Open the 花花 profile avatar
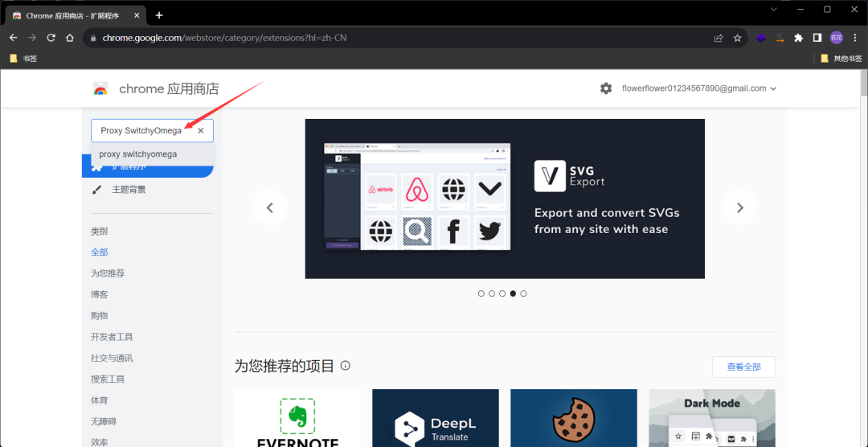Screen dimensions: 868x447 (836, 38)
